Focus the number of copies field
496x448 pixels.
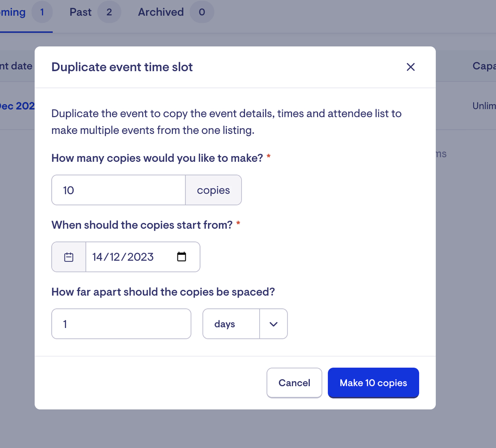(x=118, y=190)
